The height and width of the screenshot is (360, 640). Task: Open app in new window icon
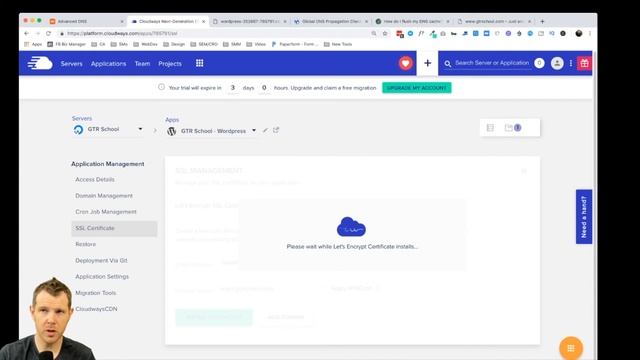[x=276, y=130]
